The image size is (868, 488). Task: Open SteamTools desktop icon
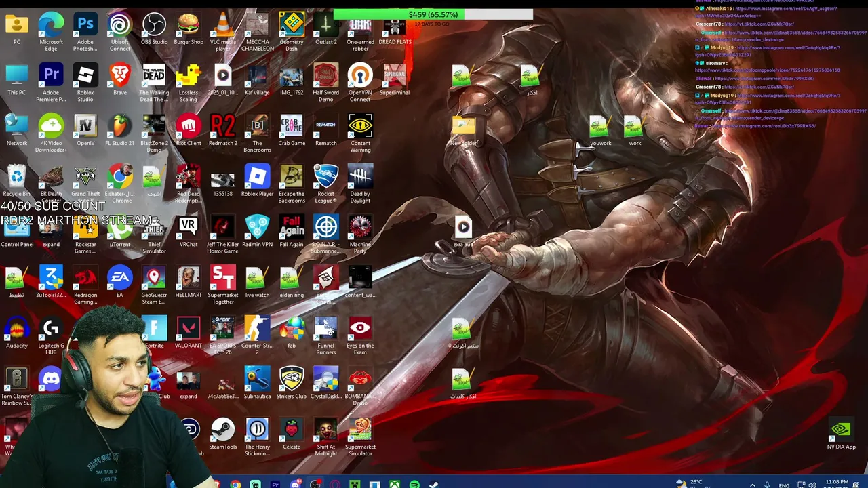coord(223,433)
